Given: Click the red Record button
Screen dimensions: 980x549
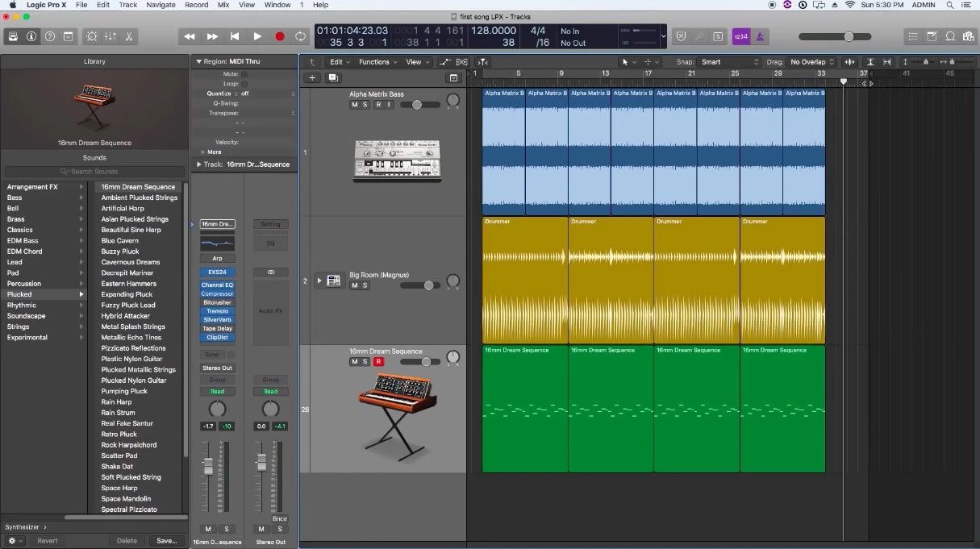Looking at the screenshot, I should [280, 36].
